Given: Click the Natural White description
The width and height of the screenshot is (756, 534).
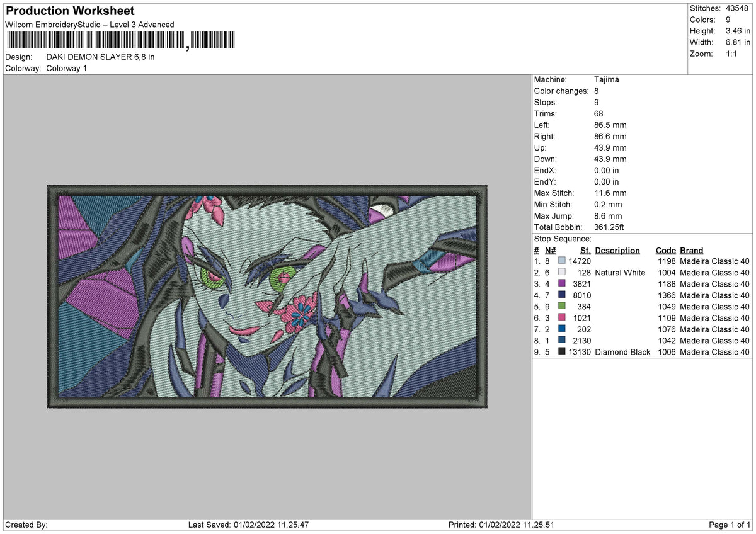Looking at the screenshot, I should point(620,273).
